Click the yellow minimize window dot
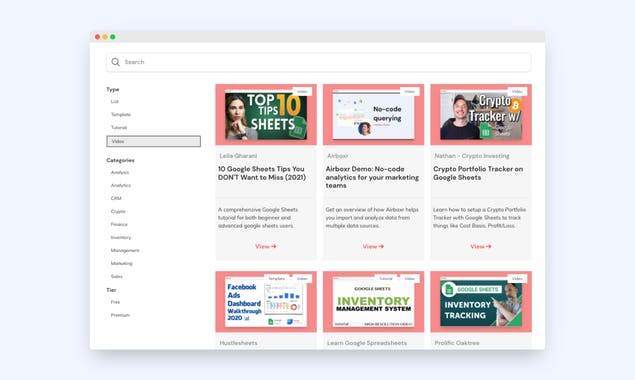Viewport: 635px width, 380px height. tap(105, 37)
